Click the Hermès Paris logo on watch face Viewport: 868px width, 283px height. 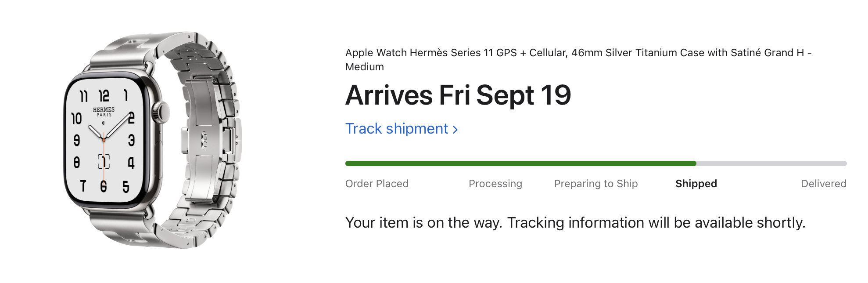coord(104,111)
